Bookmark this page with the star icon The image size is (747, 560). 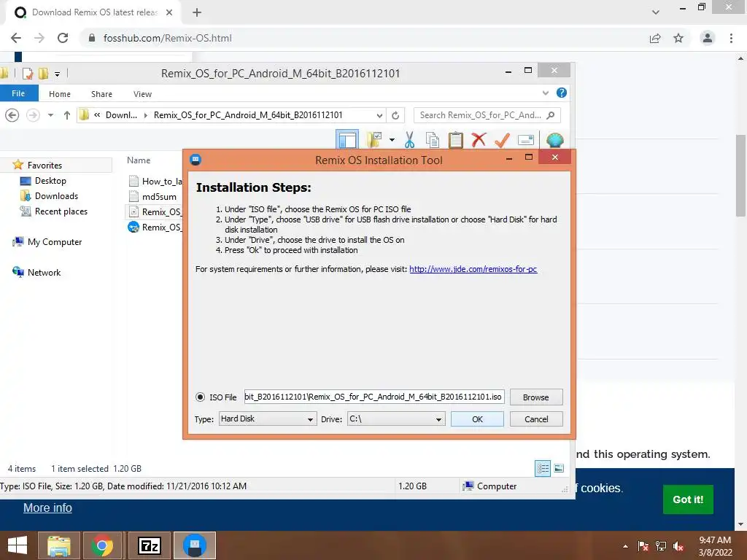(678, 38)
